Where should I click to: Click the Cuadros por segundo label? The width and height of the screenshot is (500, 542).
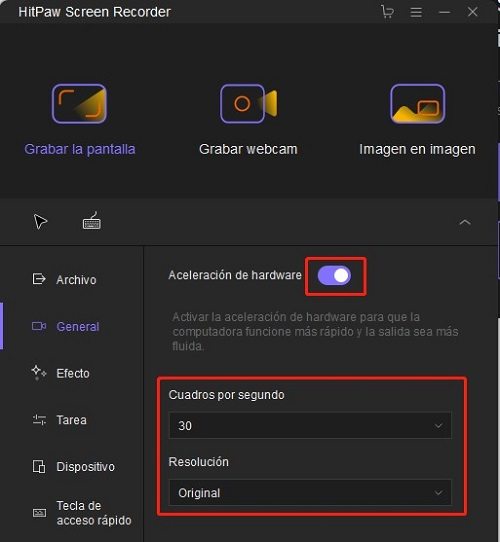pos(226,395)
